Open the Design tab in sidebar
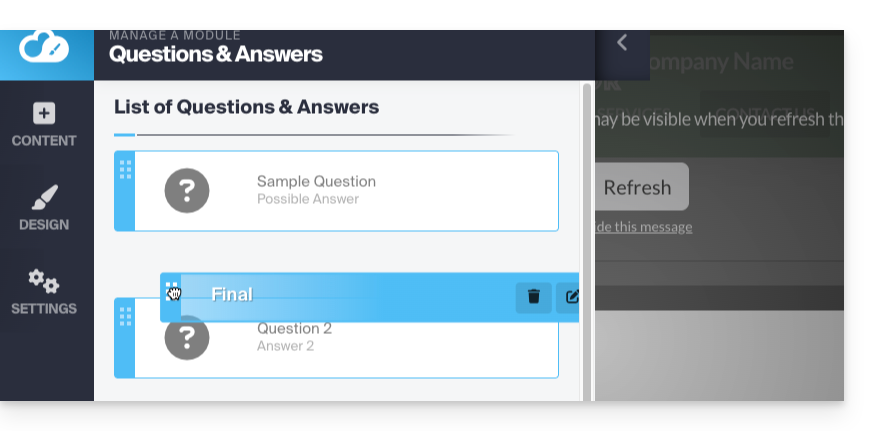This screenshot has width=874, height=431. (x=44, y=209)
